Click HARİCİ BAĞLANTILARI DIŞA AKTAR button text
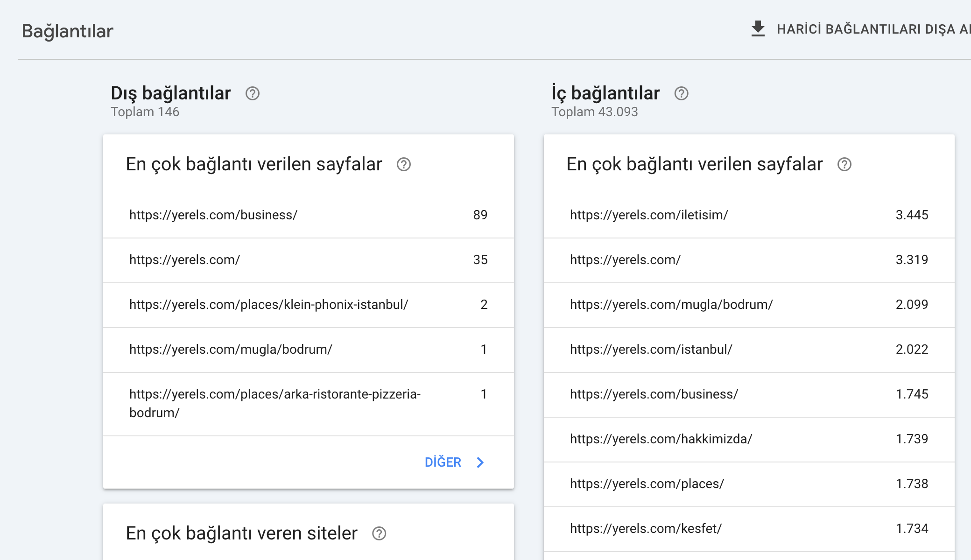This screenshot has width=971, height=560. 874,29
